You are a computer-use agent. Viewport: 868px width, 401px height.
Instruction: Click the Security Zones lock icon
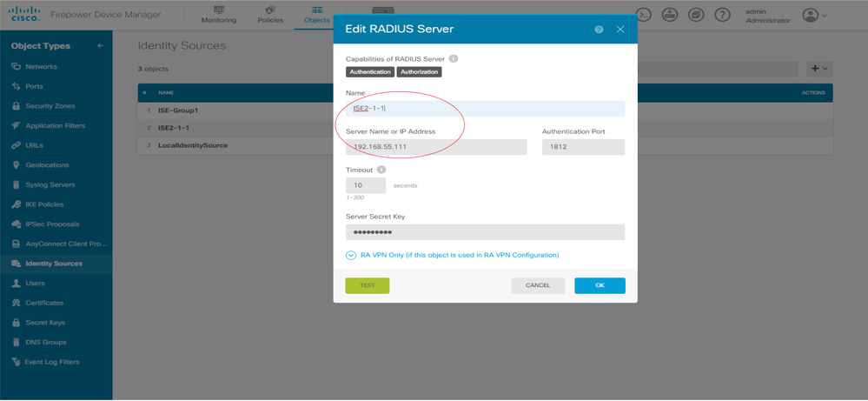pos(16,106)
